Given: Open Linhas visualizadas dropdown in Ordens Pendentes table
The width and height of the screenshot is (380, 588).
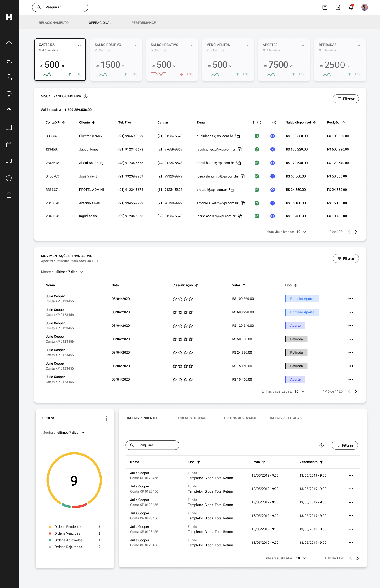Looking at the screenshot, I should (301, 558).
